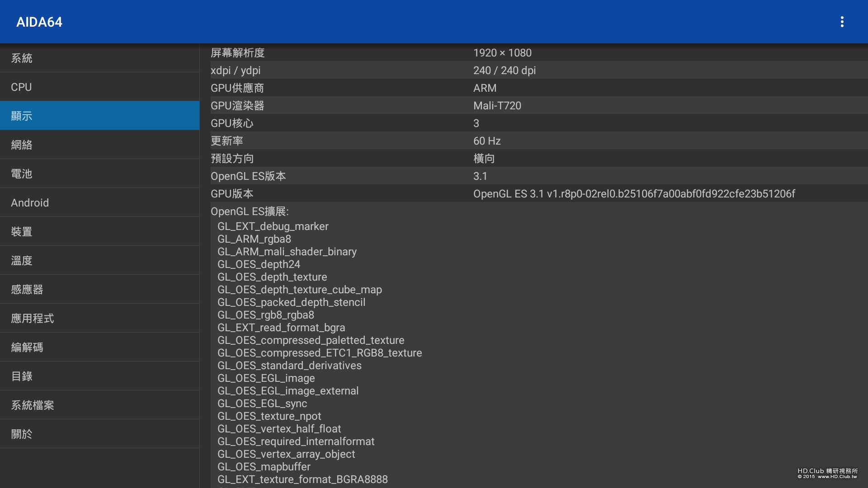Viewport: 868px width, 488px height.
Task: Select the GL_OES_required_internalformat extension
Action: pyautogui.click(x=296, y=441)
